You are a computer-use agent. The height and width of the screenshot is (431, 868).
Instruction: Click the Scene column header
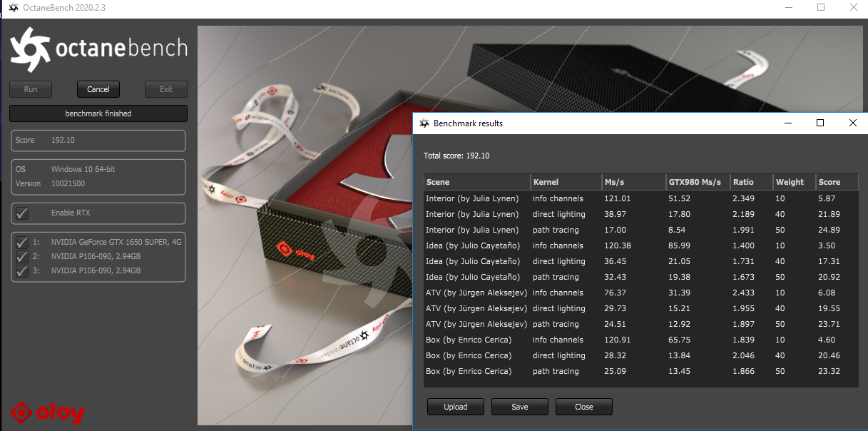[x=477, y=182]
